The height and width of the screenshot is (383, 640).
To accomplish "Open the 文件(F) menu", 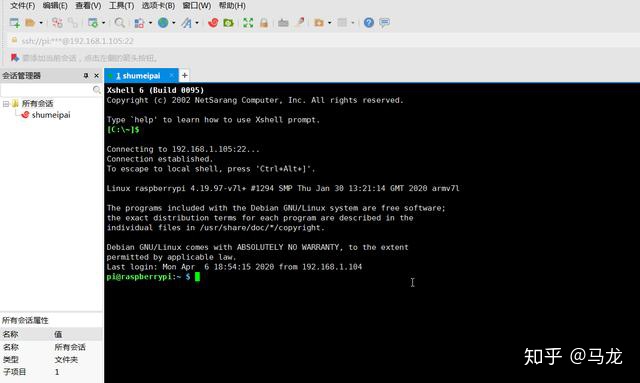I will pyautogui.click(x=22, y=6).
